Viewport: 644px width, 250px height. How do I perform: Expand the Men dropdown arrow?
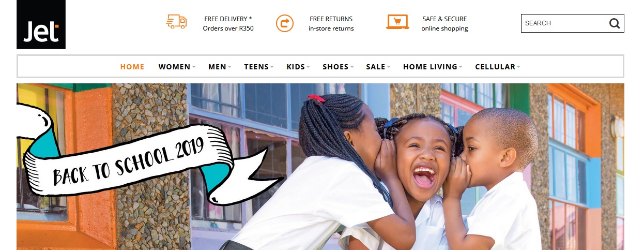tap(229, 67)
